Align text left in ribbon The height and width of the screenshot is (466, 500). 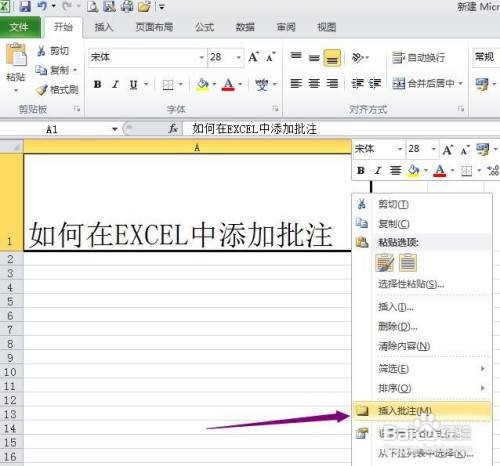[x=296, y=83]
